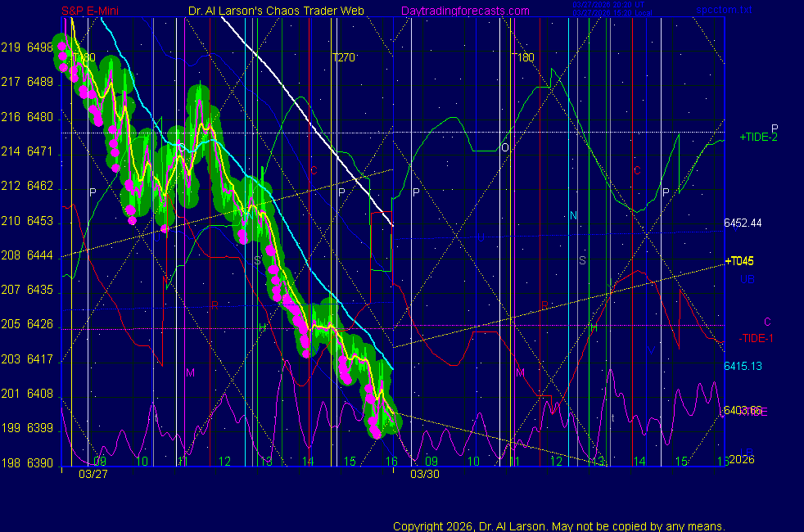Click the +T045 trendline label
The width and height of the screenshot is (804, 532).
click(739, 261)
